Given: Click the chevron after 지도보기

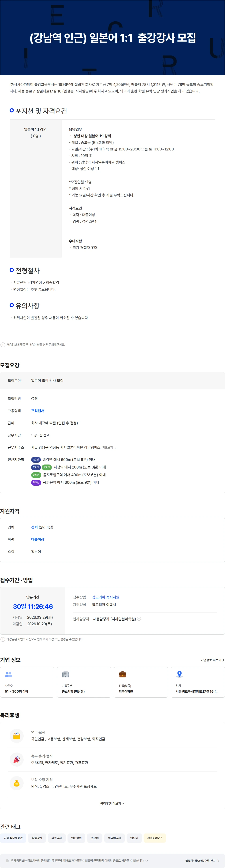Looking at the screenshot, I should [x=116, y=447].
